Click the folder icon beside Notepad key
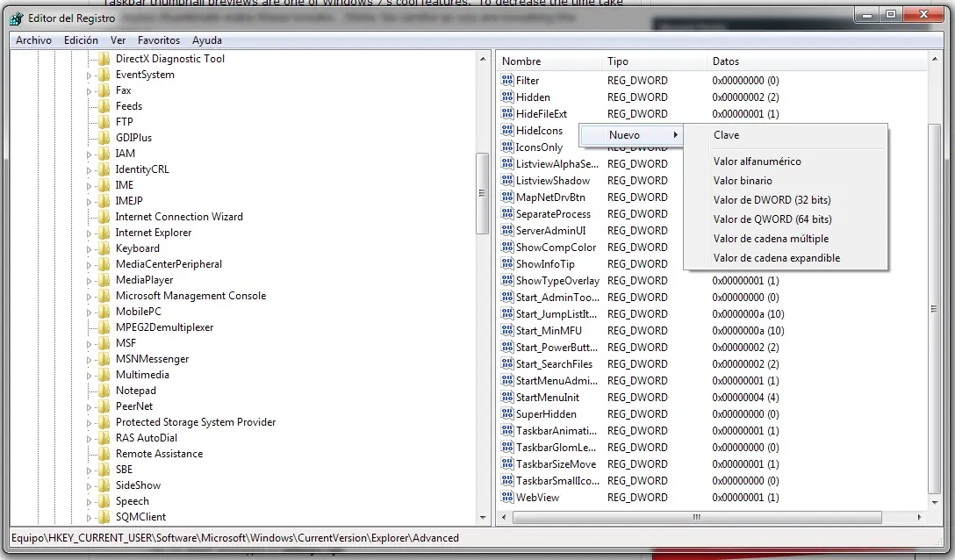955x560 pixels. pos(104,391)
